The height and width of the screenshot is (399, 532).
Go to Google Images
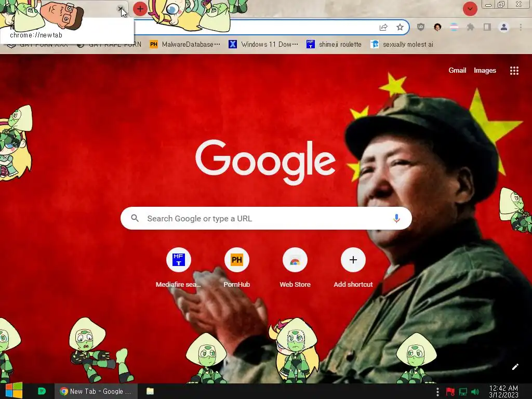click(485, 70)
